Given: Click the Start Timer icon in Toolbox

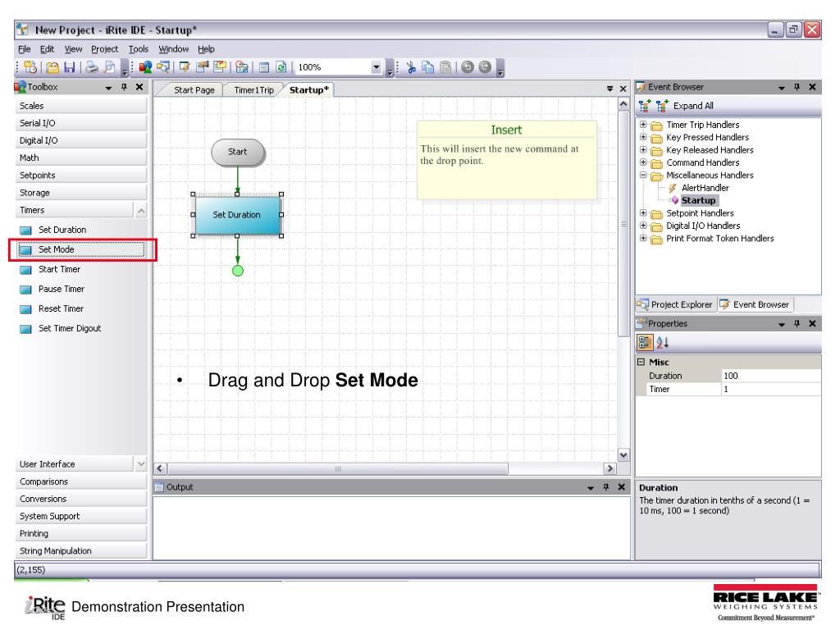Looking at the screenshot, I should (x=25, y=270).
